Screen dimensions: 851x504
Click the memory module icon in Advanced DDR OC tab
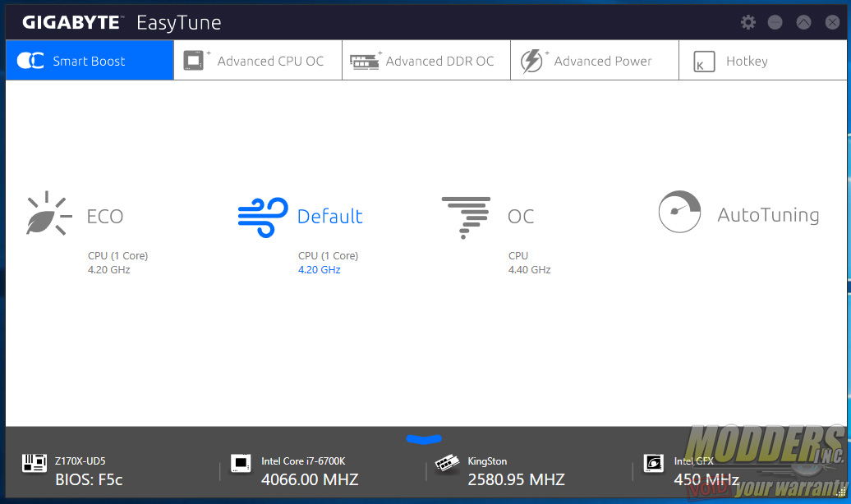click(364, 62)
